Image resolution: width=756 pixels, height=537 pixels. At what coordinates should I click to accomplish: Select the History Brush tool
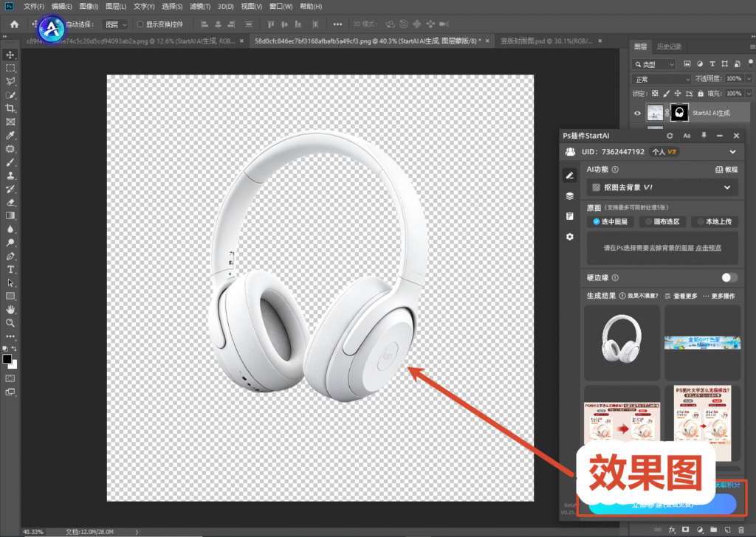click(10, 189)
